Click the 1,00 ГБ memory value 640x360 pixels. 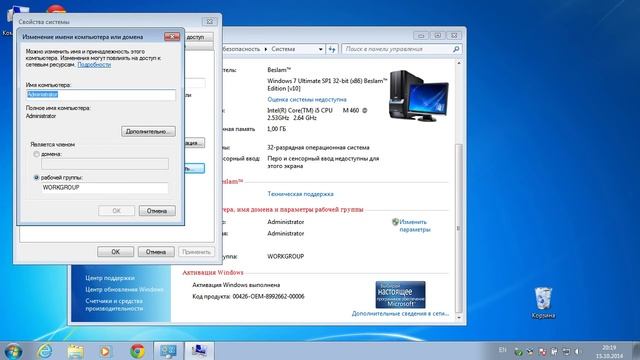(276, 129)
